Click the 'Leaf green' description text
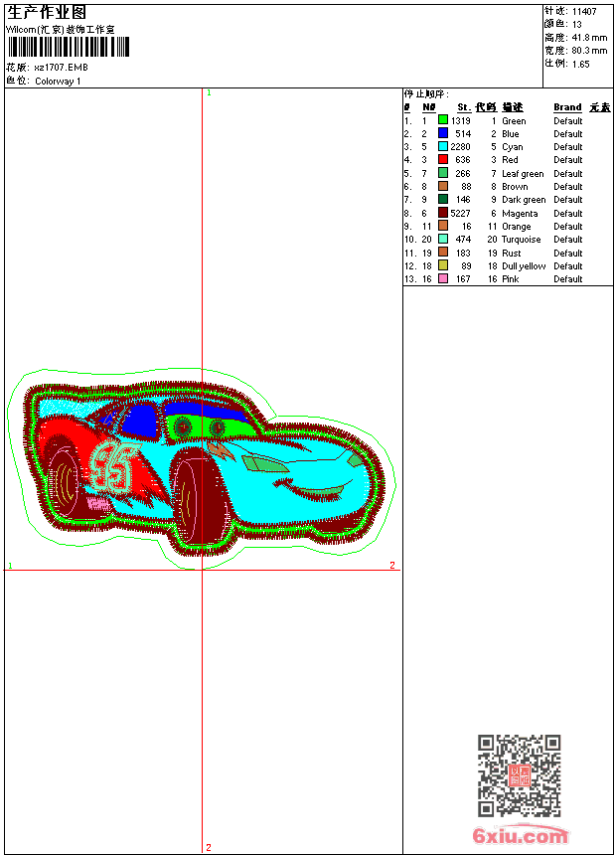The image size is (616, 855). (x=523, y=174)
